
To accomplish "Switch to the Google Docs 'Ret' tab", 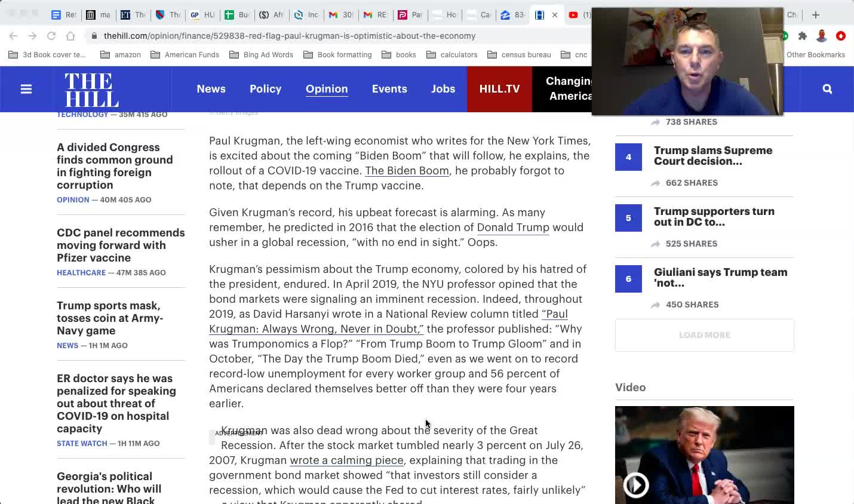I will click(x=63, y=15).
